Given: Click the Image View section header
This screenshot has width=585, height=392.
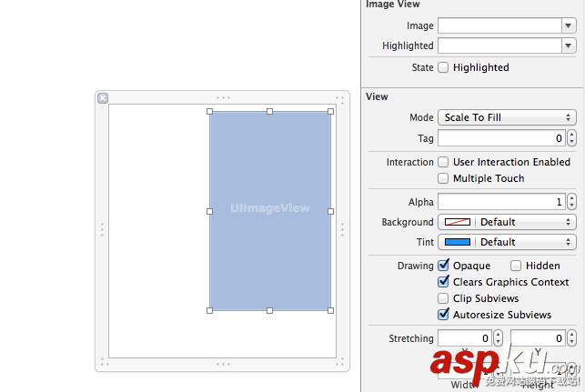Looking at the screenshot, I should [x=393, y=5].
